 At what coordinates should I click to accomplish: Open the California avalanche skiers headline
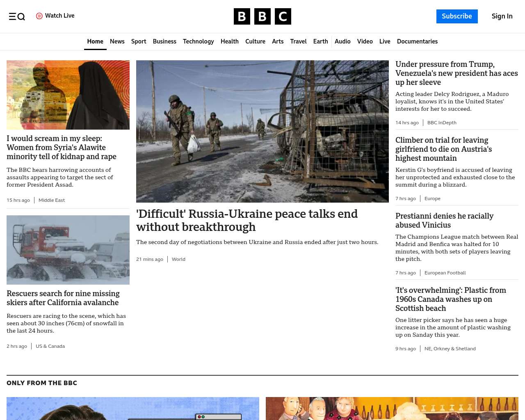pyautogui.click(x=63, y=298)
